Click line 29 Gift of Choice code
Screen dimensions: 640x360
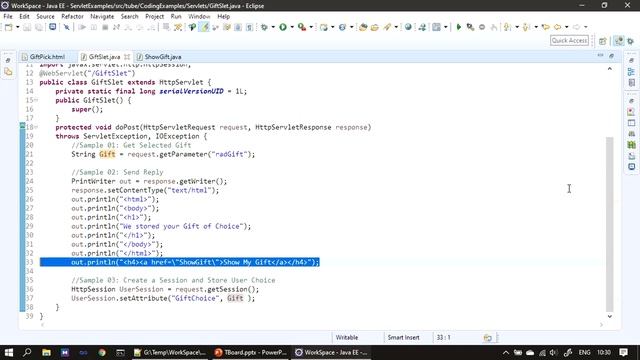[161, 226]
